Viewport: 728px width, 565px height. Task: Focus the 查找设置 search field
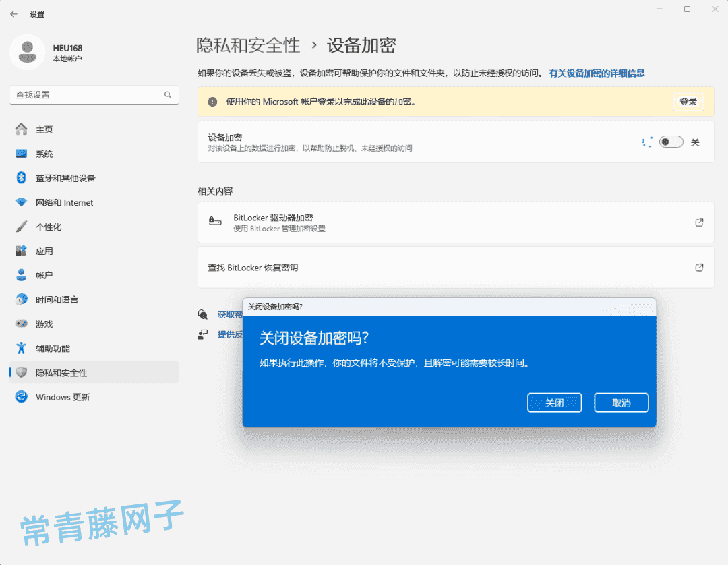(94, 94)
